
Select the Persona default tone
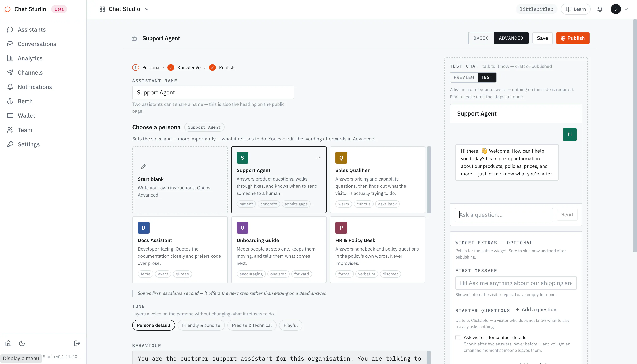click(154, 325)
